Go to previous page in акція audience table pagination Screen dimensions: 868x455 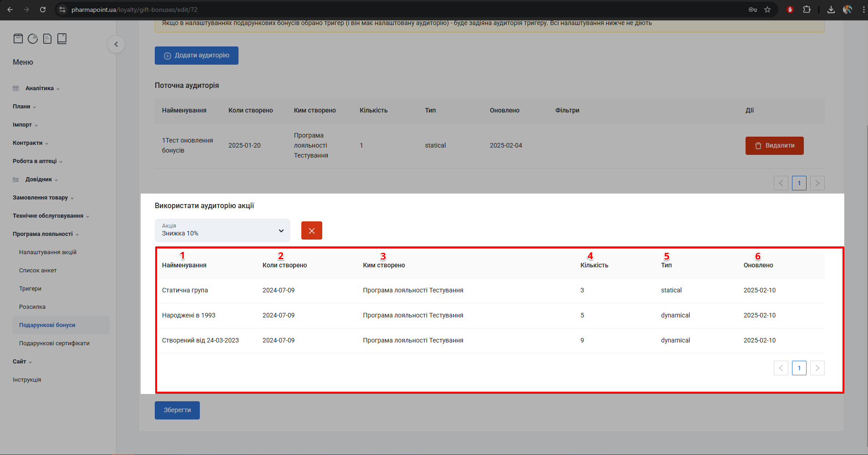point(781,368)
